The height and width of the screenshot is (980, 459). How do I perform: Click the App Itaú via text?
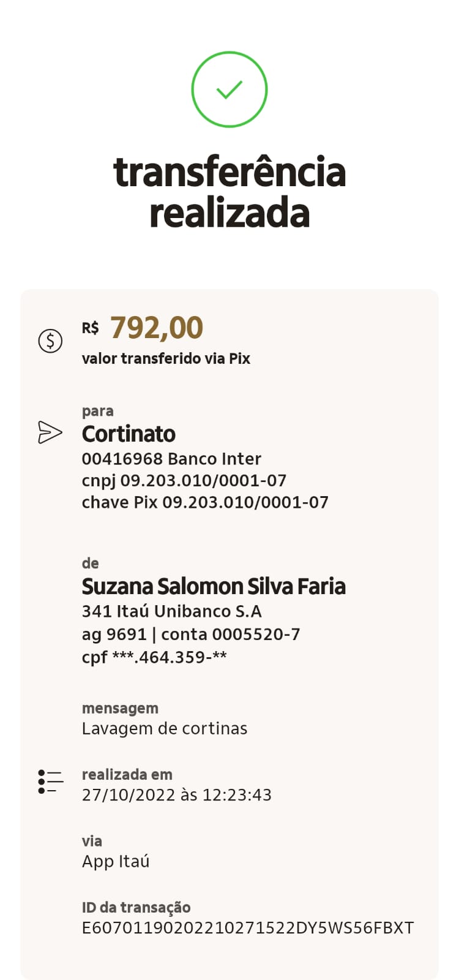116,862
